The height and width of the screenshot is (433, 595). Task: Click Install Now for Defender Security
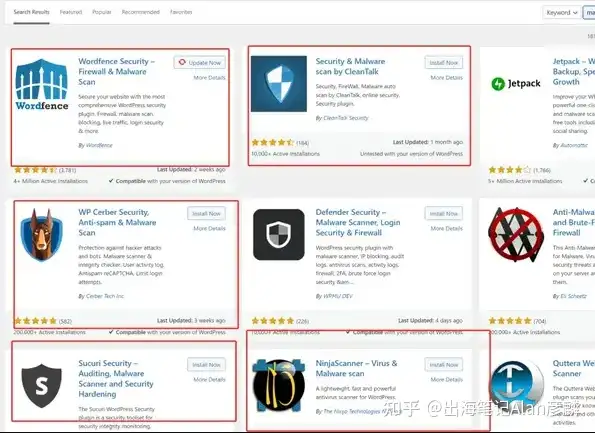[444, 214]
